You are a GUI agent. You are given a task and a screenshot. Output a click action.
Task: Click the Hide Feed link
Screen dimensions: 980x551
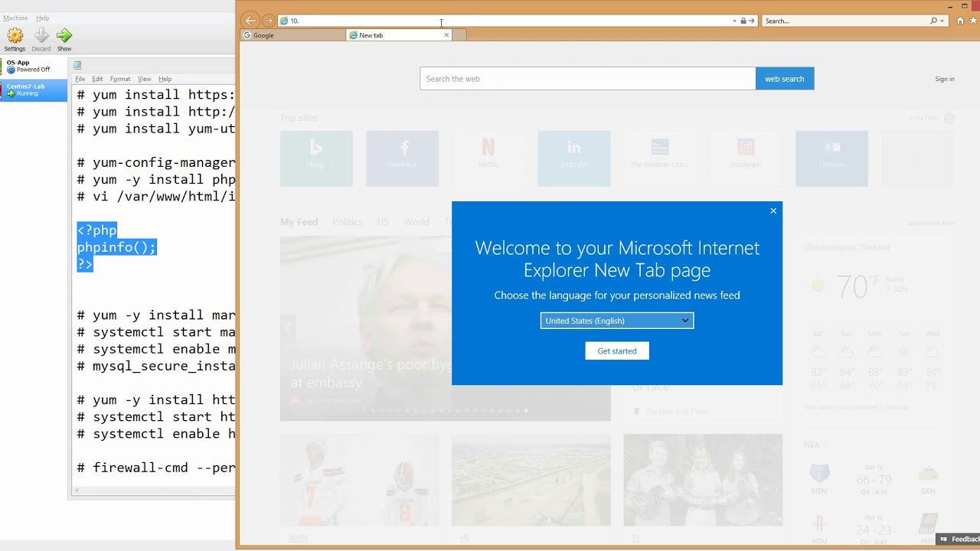click(924, 118)
